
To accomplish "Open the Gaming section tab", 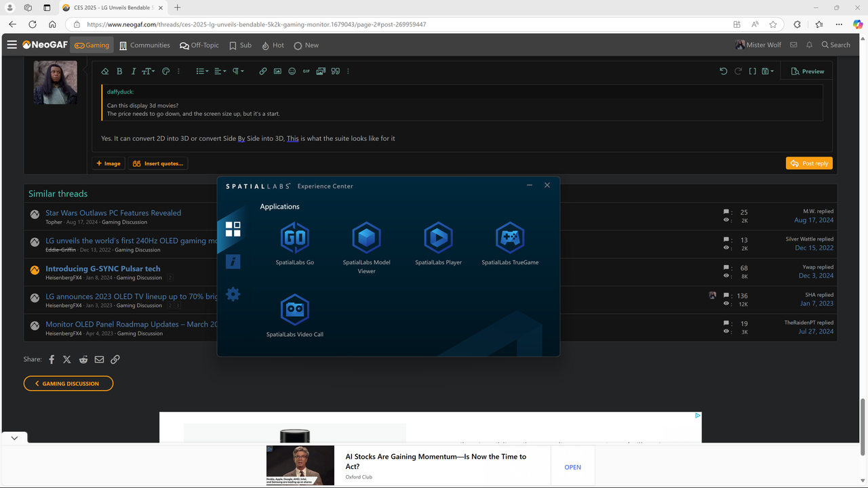I will 92,45.
